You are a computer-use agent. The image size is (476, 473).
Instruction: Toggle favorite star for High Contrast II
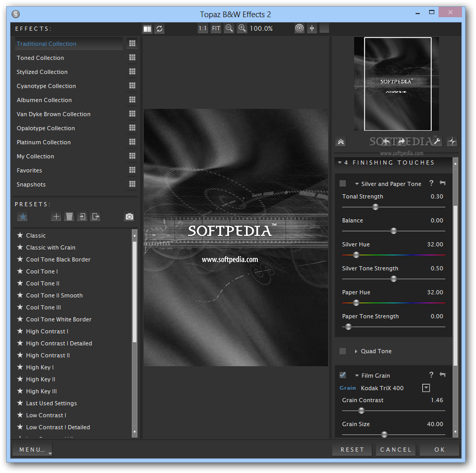(20, 355)
